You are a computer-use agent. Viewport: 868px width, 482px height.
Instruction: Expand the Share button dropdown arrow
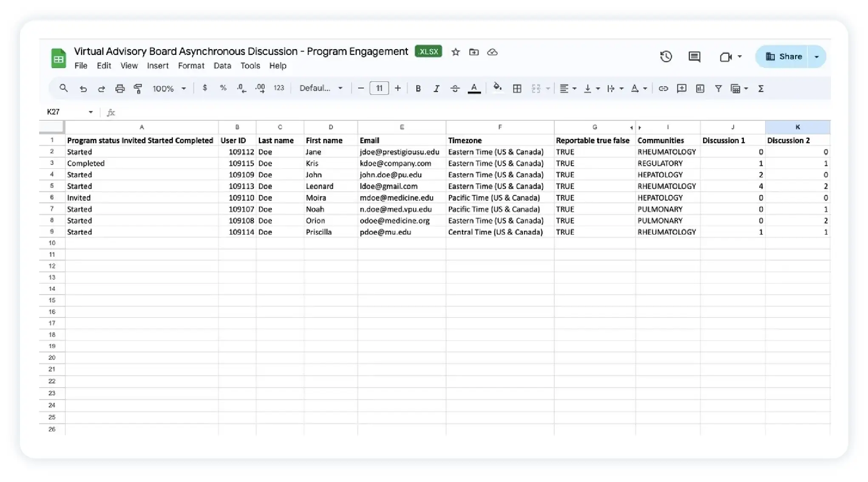point(816,57)
